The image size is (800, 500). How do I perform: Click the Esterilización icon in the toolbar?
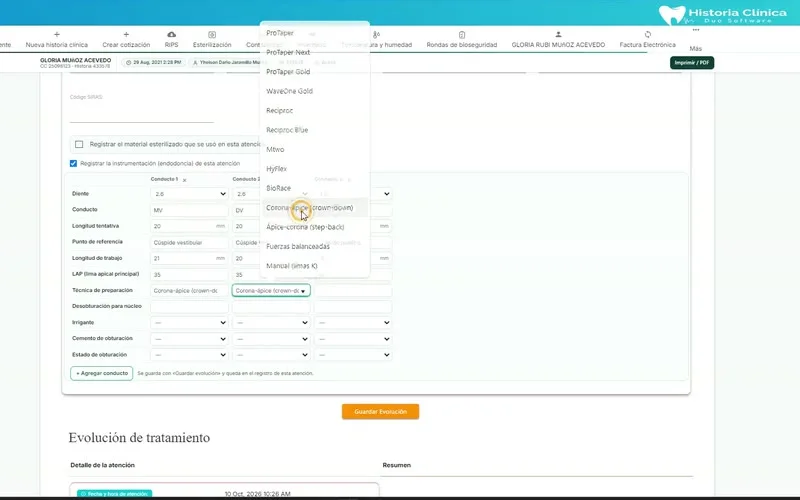coord(212,35)
